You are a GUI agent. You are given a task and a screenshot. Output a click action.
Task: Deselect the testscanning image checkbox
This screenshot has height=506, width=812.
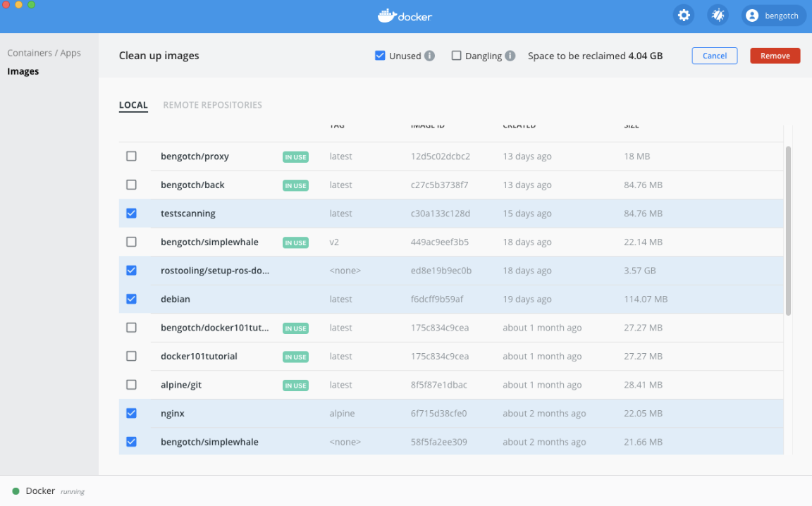click(131, 213)
